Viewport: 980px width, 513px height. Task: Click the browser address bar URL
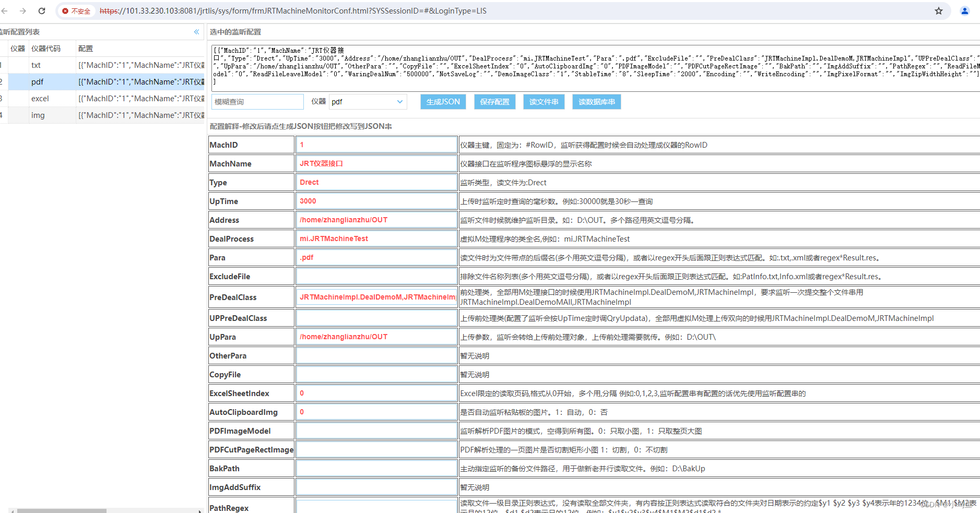click(293, 11)
